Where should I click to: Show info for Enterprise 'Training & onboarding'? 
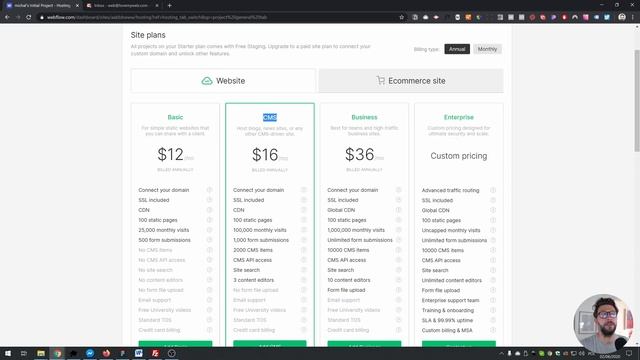pos(493,310)
